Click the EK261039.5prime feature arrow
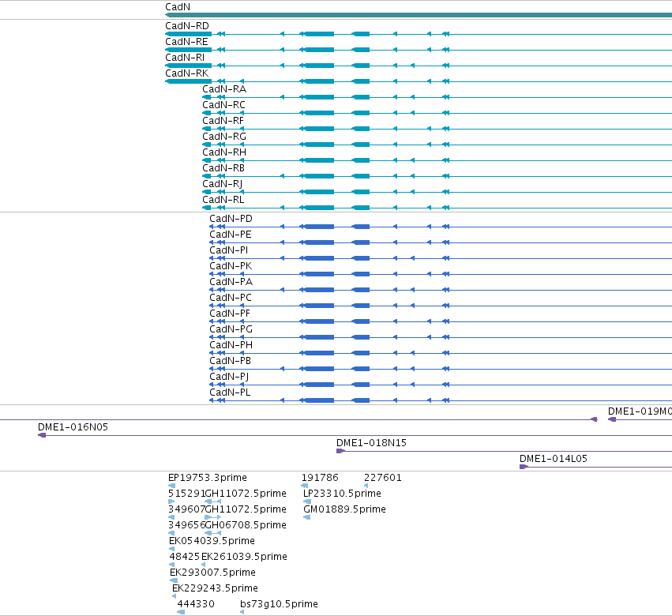 click(x=203, y=565)
